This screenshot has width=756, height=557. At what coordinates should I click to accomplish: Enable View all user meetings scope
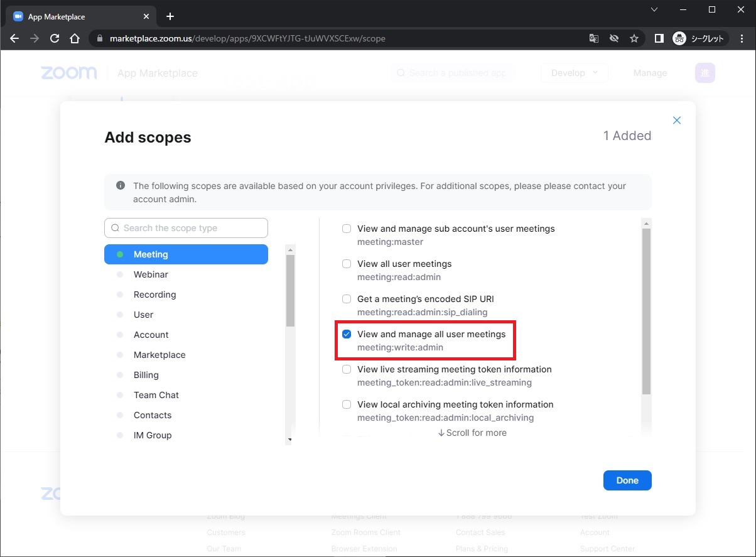click(347, 264)
